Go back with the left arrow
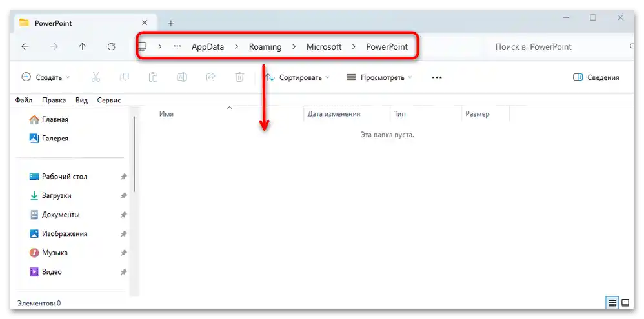 click(25, 47)
